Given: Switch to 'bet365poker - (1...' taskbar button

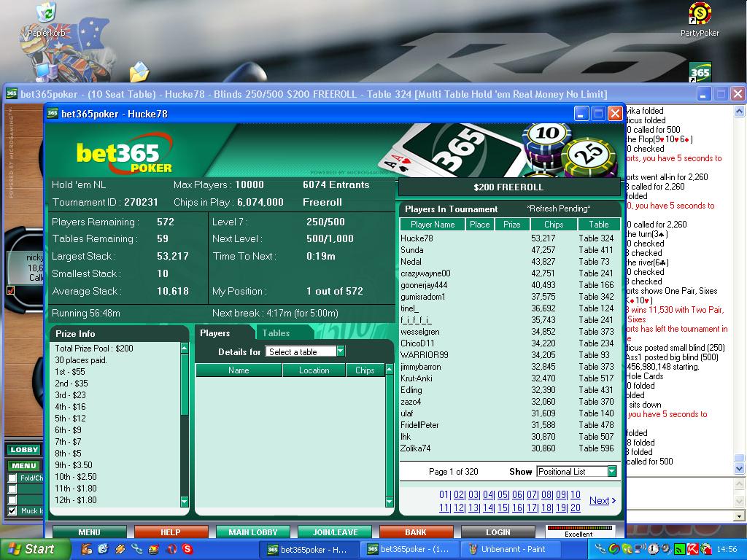Looking at the screenshot, I should point(409,549).
